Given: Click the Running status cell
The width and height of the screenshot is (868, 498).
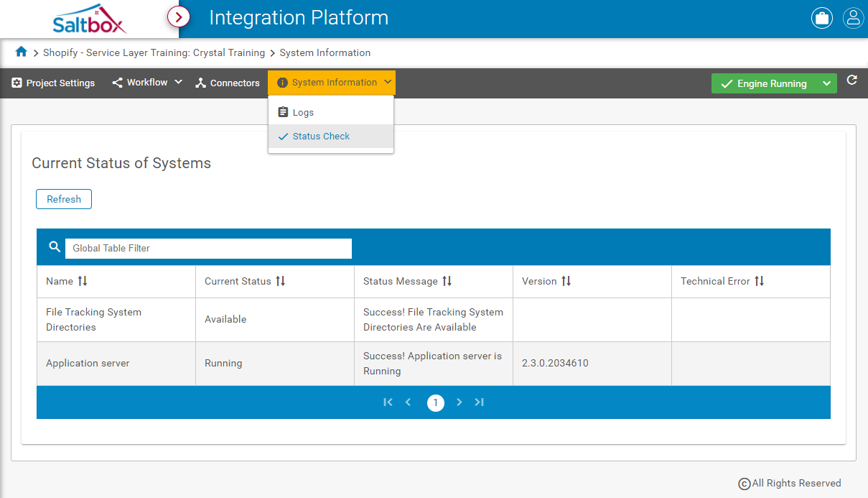Looking at the screenshot, I should [x=275, y=364].
